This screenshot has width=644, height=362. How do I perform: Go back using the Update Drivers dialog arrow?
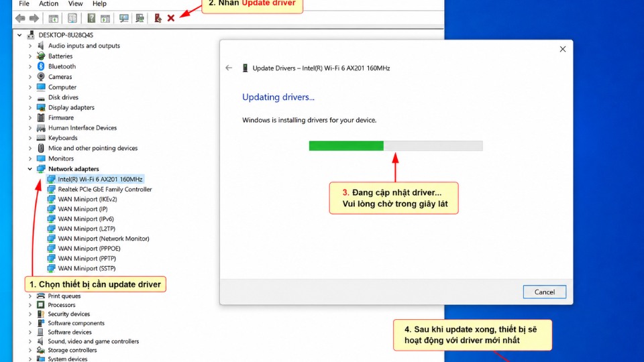(x=229, y=68)
